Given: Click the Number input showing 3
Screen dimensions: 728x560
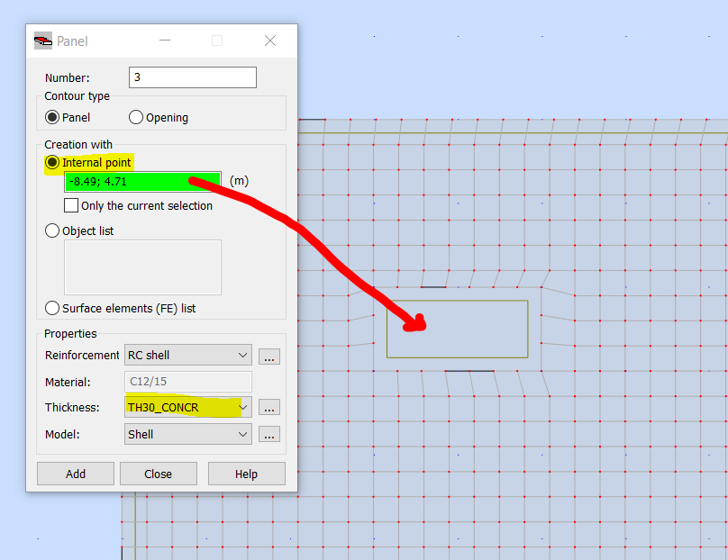Looking at the screenshot, I should (x=192, y=77).
